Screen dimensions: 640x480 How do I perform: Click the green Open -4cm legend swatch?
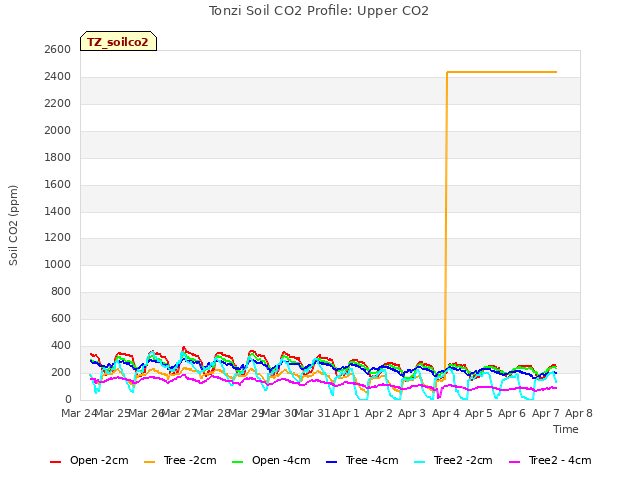(238, 462)
